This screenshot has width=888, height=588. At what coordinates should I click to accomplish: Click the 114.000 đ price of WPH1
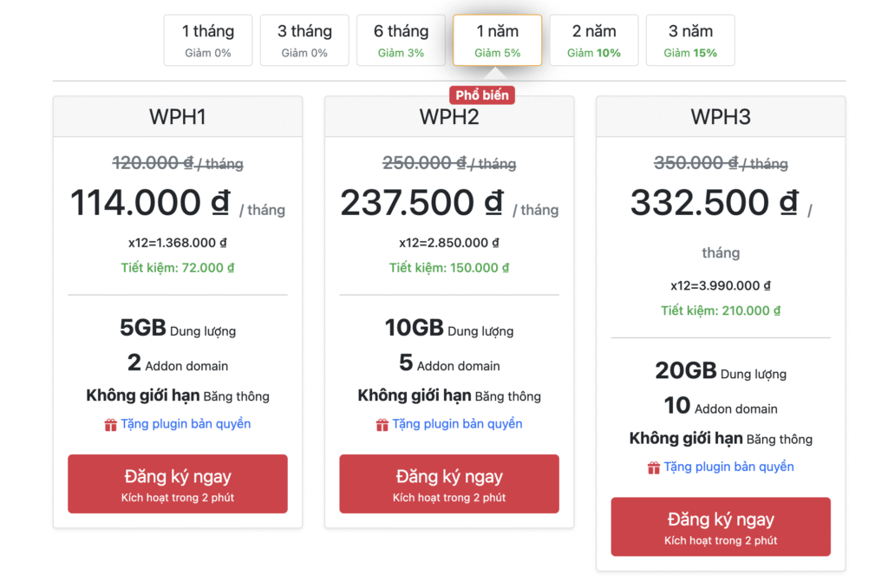[x=149, y=204]
